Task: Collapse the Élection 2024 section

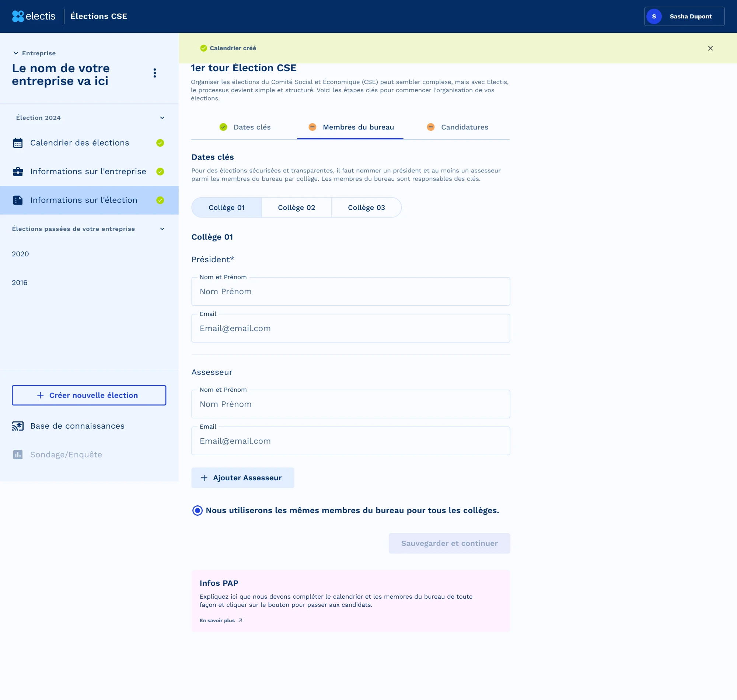Action: tap(162, 118)
